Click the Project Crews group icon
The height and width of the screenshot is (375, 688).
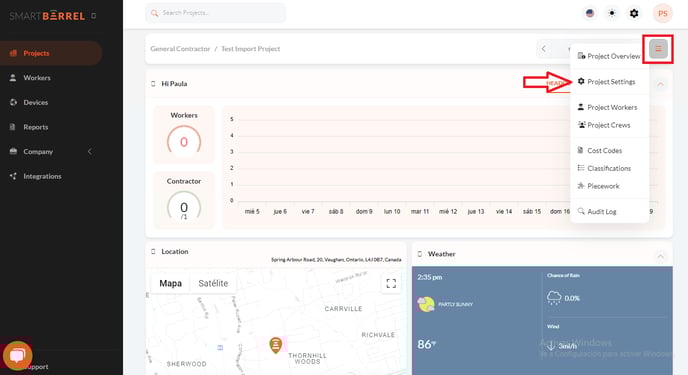581,125
